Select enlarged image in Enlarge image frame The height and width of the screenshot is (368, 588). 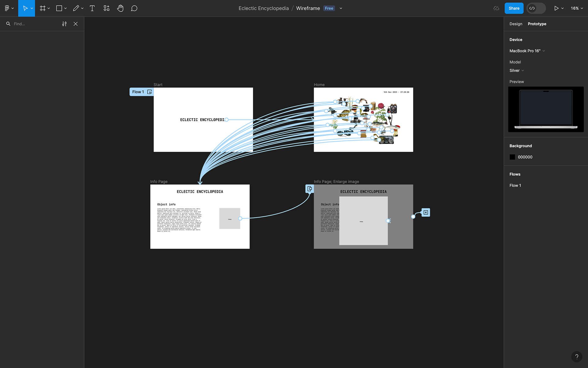363,221
